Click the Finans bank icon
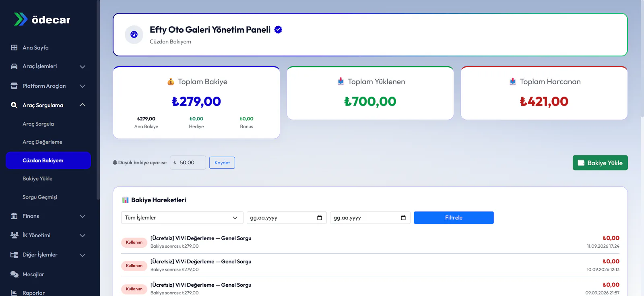Screen dimensions: 644x296 14,216
